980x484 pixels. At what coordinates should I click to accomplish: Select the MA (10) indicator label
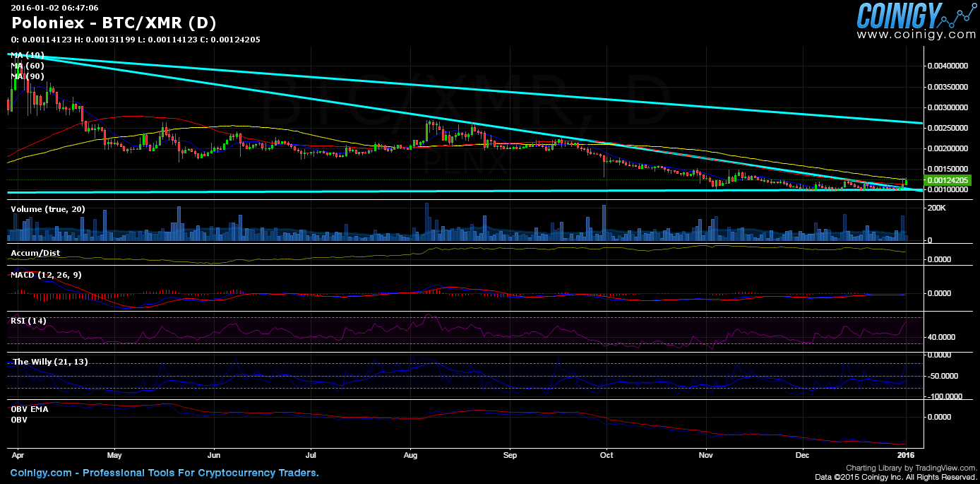pos(28,55)
